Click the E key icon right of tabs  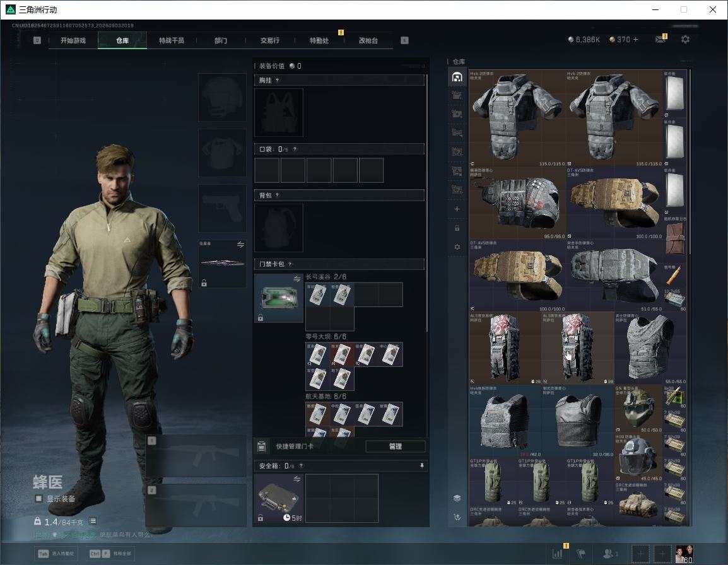pyautogui.click(x=404, y=40)
